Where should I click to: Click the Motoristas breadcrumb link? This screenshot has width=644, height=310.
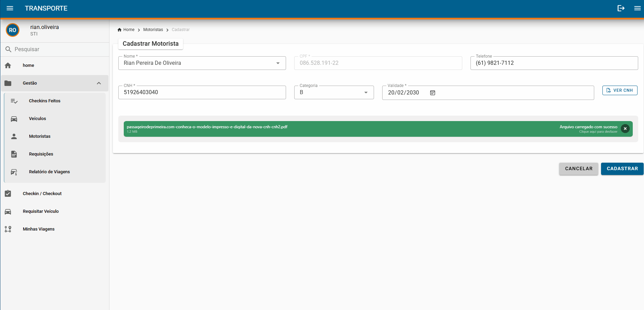(x=153, y=30)
